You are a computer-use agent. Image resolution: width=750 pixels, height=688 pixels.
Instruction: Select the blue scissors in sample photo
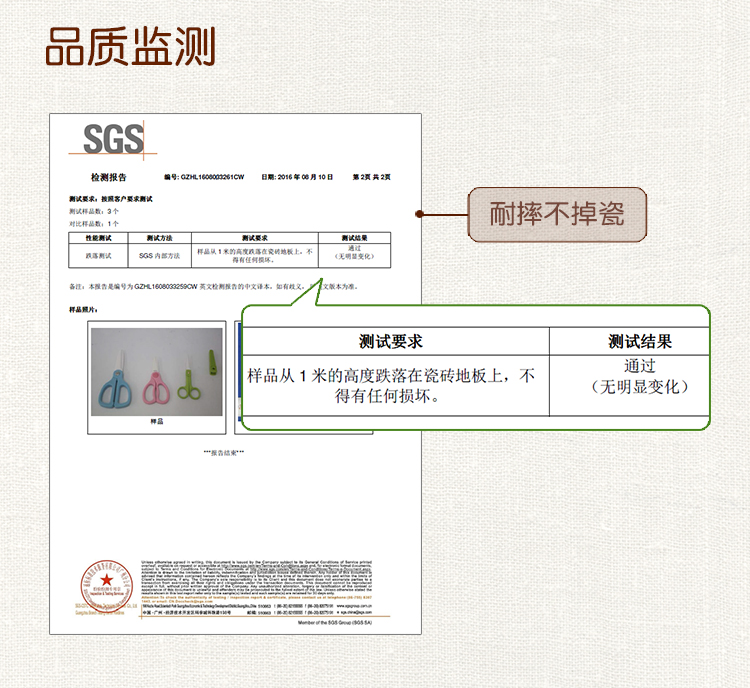coord(115,380)
